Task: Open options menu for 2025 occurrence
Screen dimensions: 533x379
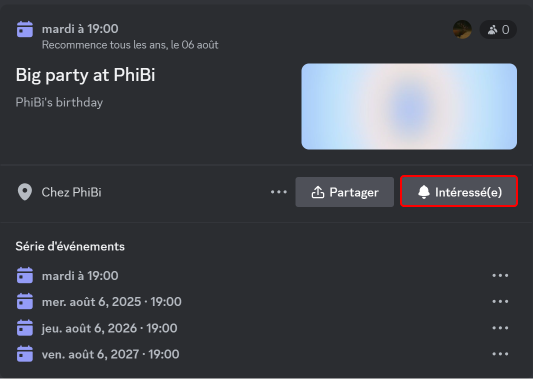Action: 500,302
